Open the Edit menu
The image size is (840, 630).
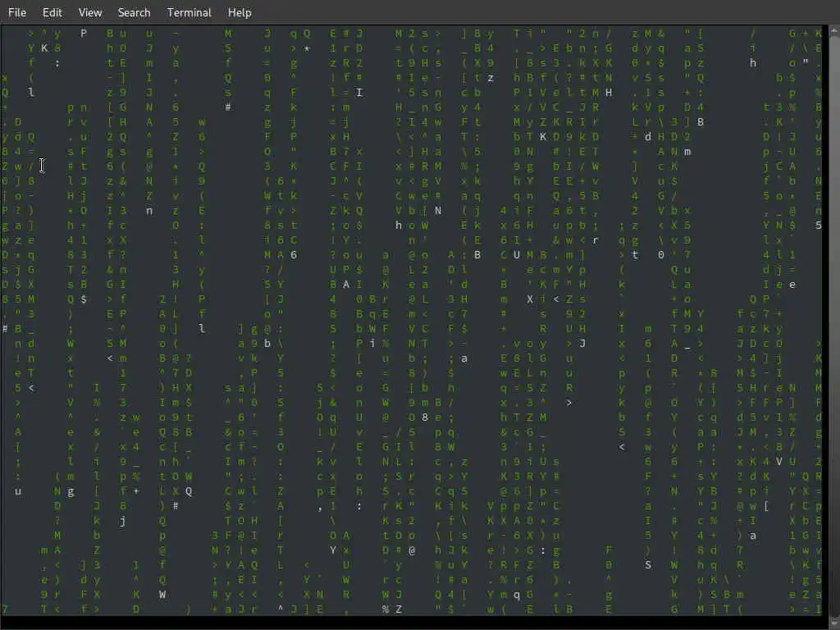point(52,12)
